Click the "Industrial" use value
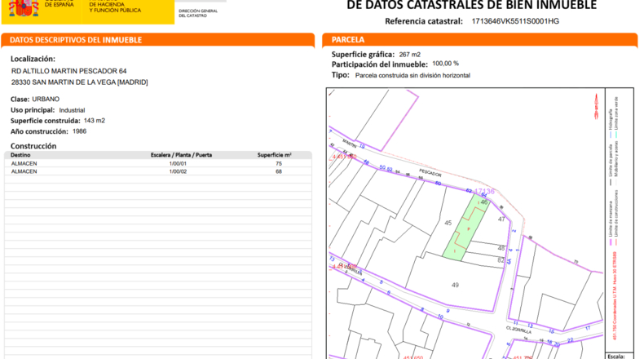Image resolution: width=644 pixels, height=359 pixels. 72,110
